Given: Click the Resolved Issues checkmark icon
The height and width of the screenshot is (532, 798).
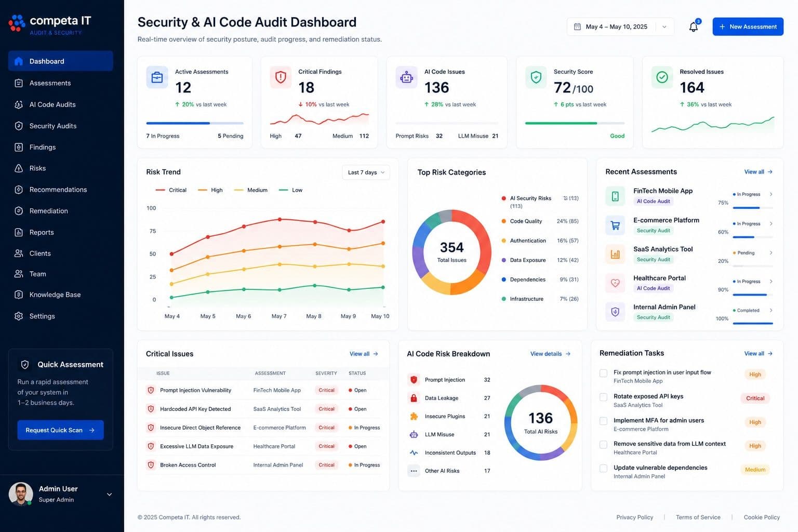Looking at the screenshot, I should point(662,77).
